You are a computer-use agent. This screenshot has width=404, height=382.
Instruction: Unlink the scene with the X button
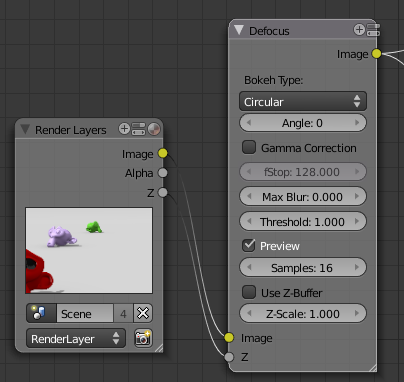143,313
